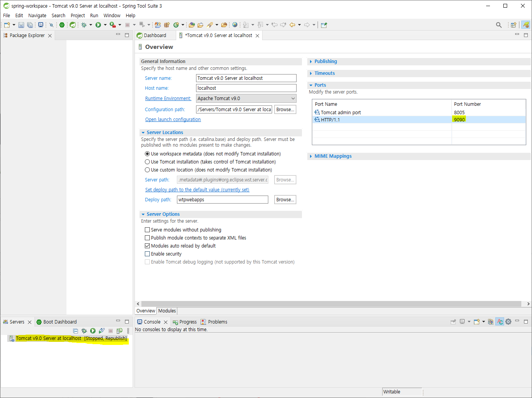Open the Navigate menu
This screenshot has height=398, width=532.
click(37, 15)
